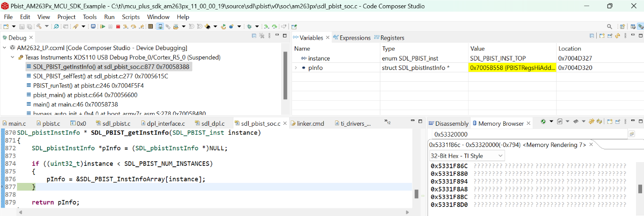
Task: Click the Save icon in toolbar
Action: [22, 26]
